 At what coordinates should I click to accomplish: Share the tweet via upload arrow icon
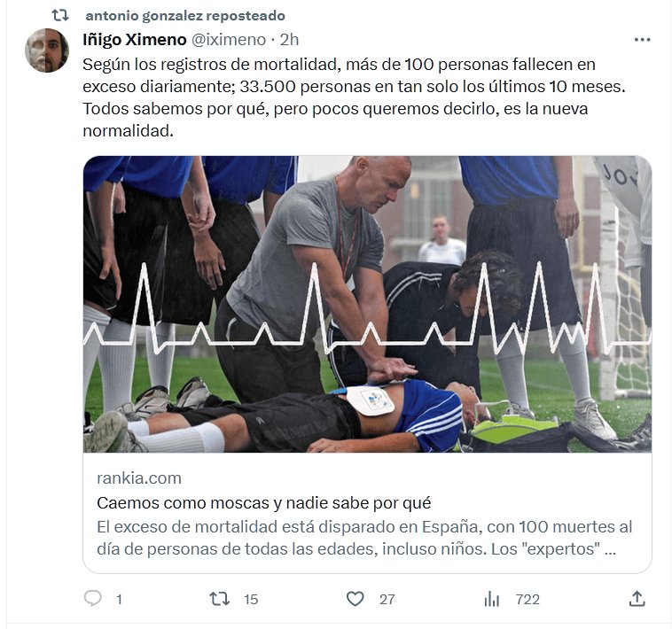637,599
